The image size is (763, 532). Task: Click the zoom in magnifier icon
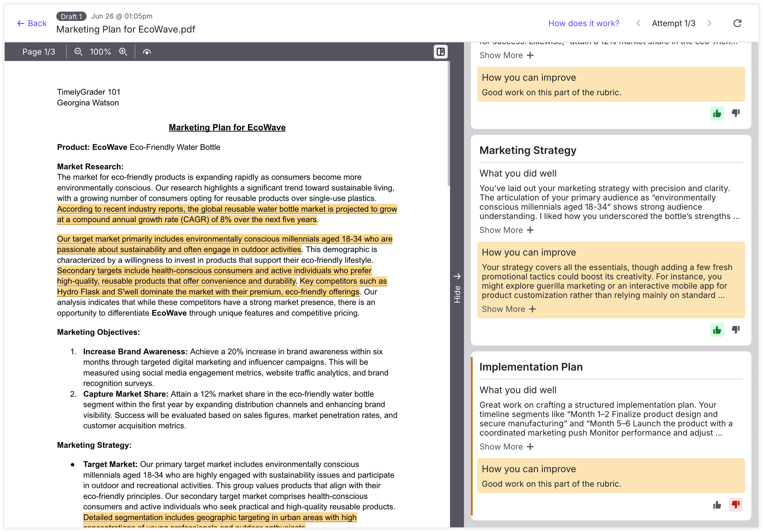123,52
